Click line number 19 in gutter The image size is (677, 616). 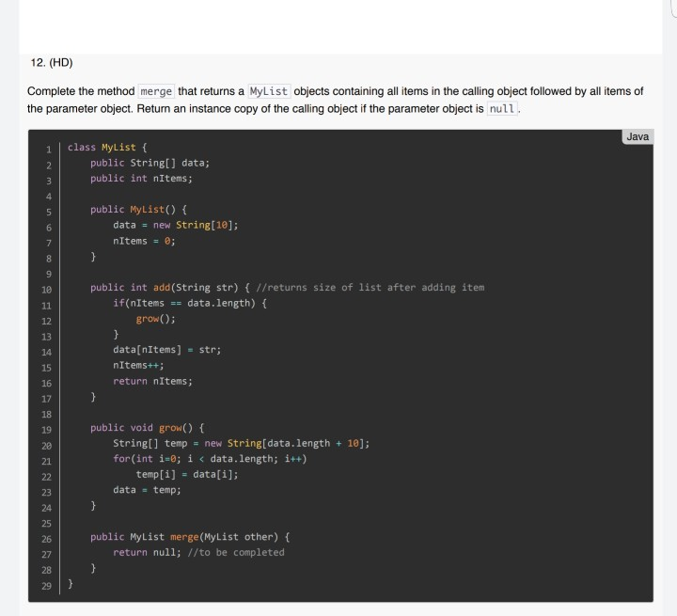coord(47,430)
